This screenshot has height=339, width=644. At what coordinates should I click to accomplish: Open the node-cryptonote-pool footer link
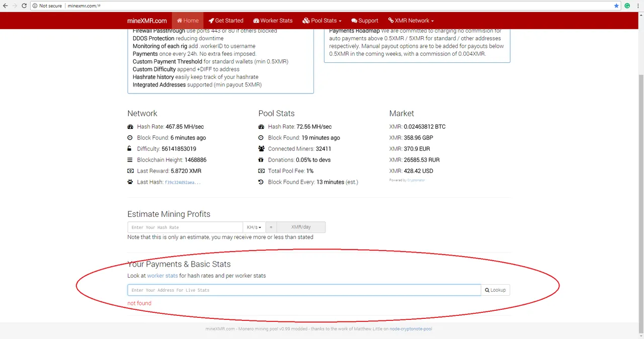point(411,329)
